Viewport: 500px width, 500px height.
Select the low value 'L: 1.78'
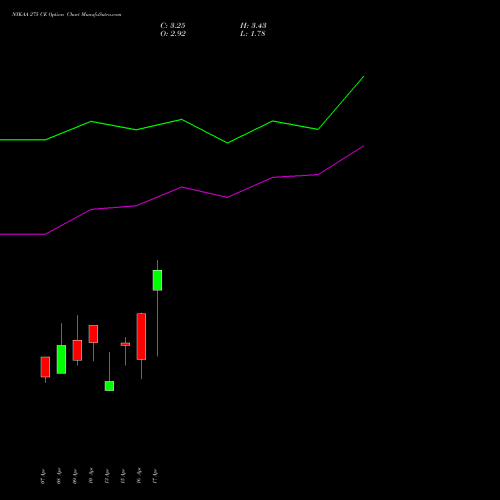(253, 33)
